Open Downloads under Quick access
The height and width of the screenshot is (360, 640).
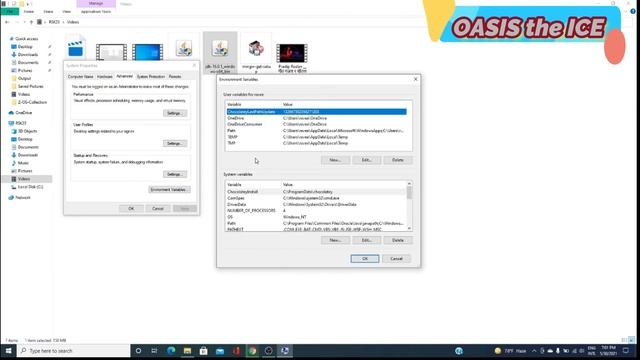coord(27,54)
